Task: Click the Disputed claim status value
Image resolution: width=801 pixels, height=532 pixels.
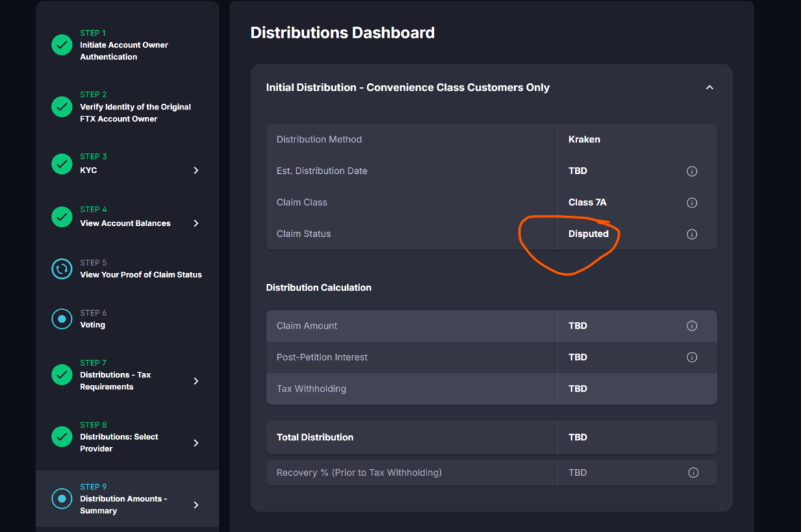Action: [588, 234]
